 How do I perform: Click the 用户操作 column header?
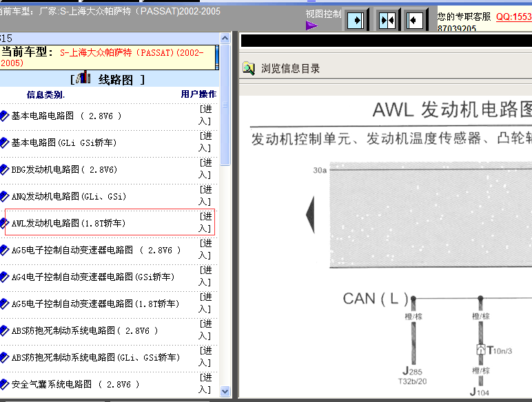198,94
